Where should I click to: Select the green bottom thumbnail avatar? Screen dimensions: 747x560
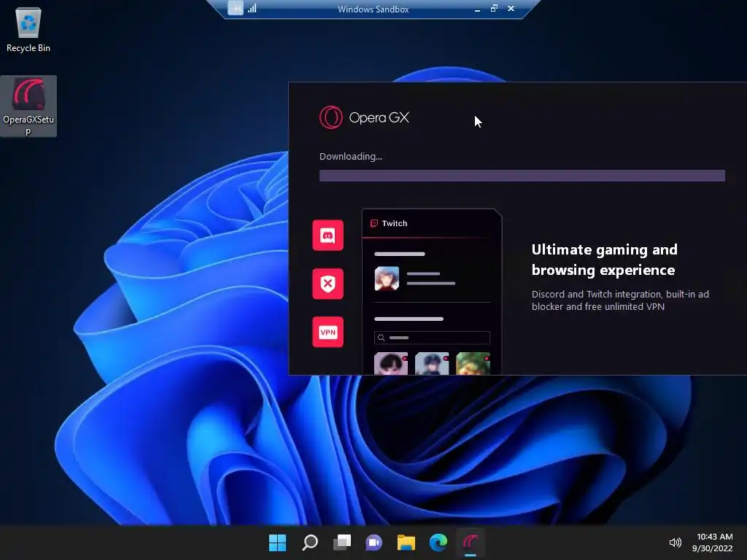pyautogui.click(x=473, y=363)
